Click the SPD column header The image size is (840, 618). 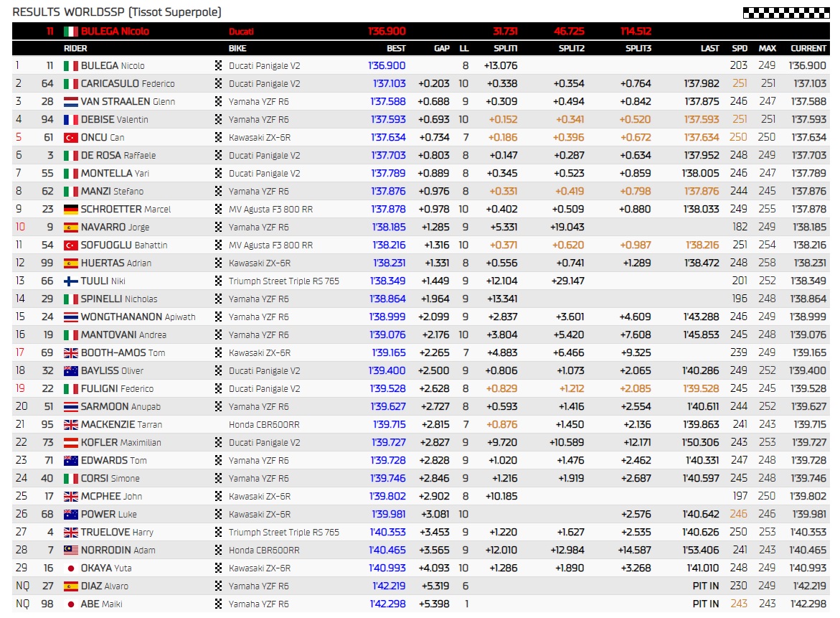coord(740,48)
